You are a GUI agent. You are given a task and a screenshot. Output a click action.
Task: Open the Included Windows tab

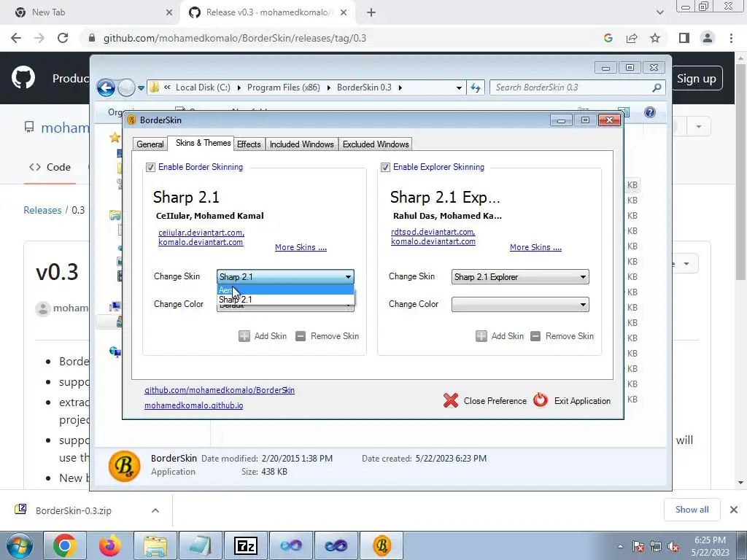tap(301, 144)
